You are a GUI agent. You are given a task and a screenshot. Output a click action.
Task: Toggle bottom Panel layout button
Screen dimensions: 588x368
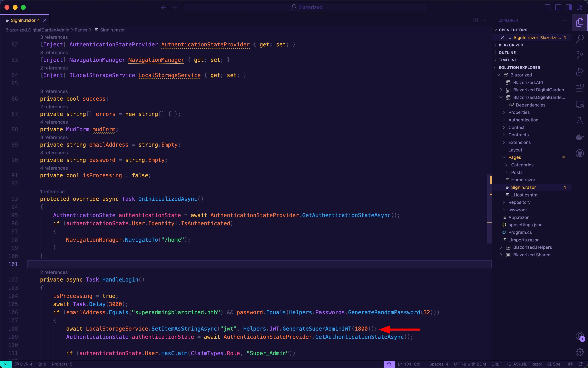pyautogui.click(x=558, y=7)
